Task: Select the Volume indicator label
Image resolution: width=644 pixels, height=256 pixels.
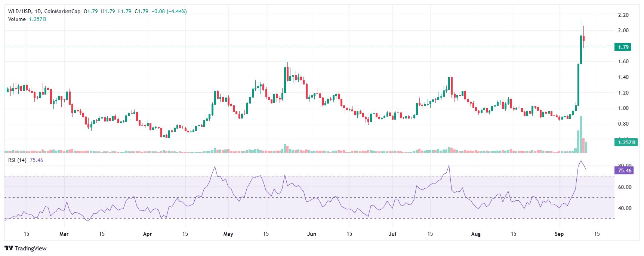Action: coord(17,19)
